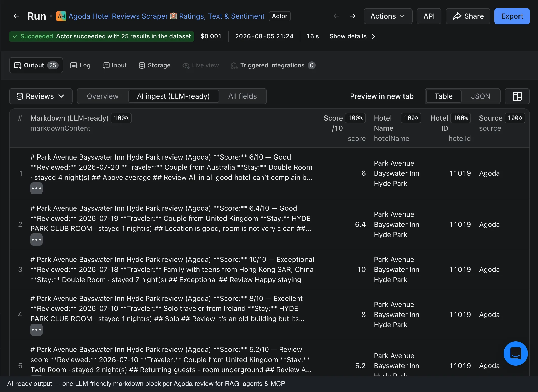Click the Share arrow icon
Screen dimensions: 538x392
[x=457, y=16]
